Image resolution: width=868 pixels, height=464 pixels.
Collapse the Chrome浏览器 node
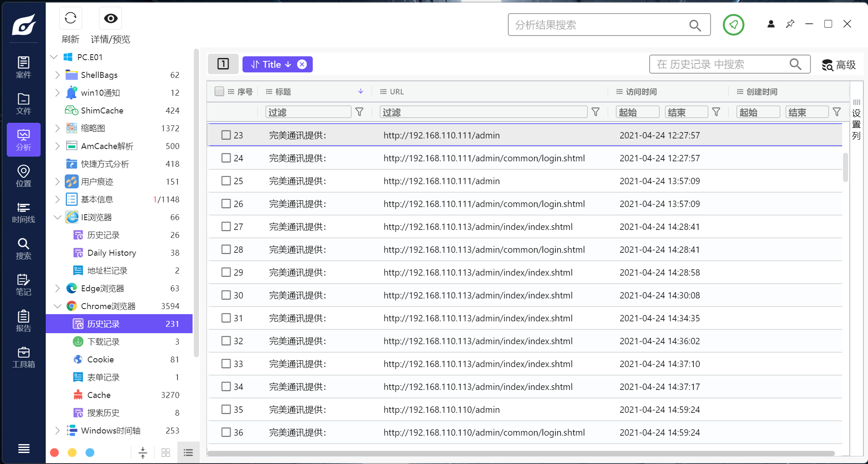click(58, 306)
